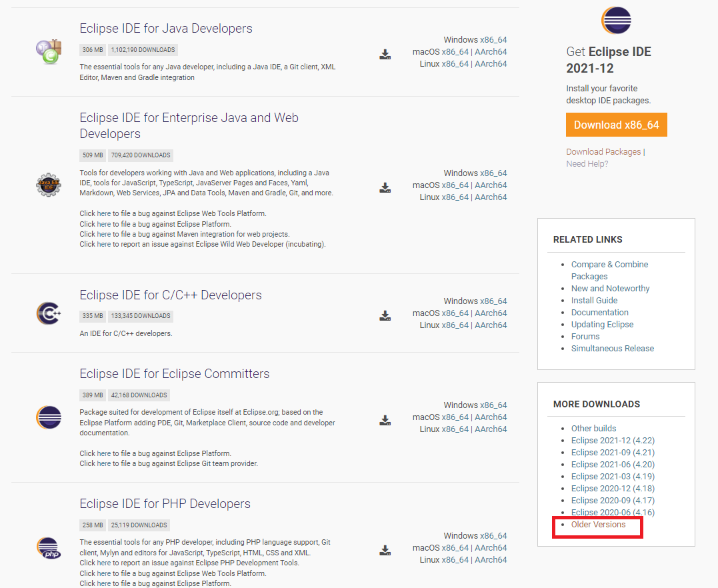This screenshot has width=718, height=588.
Task: Open Eclipse IDE for C/C++ Developers title
Action: 171,295
